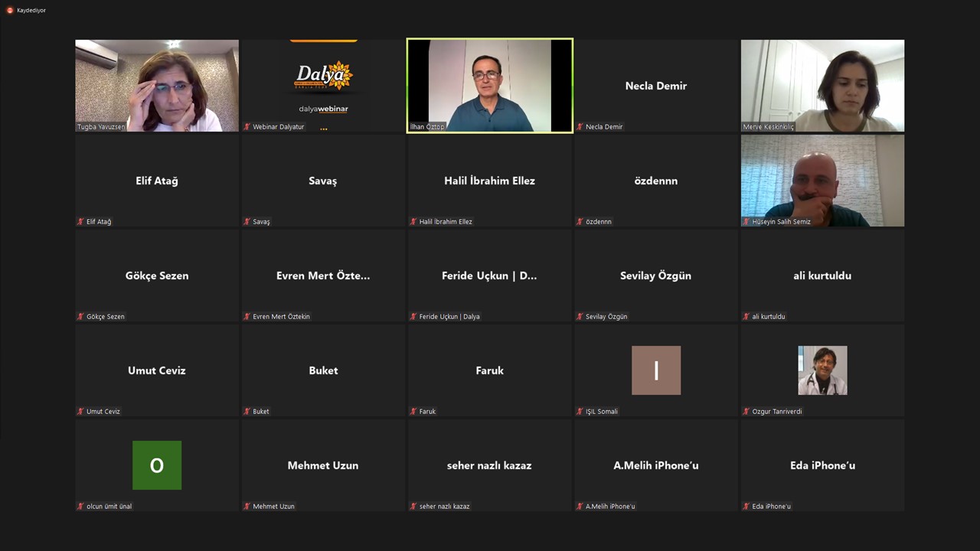Click the 'Kaydediyor' recording status text
Screen dimensions: 980x551
[31, 10]
